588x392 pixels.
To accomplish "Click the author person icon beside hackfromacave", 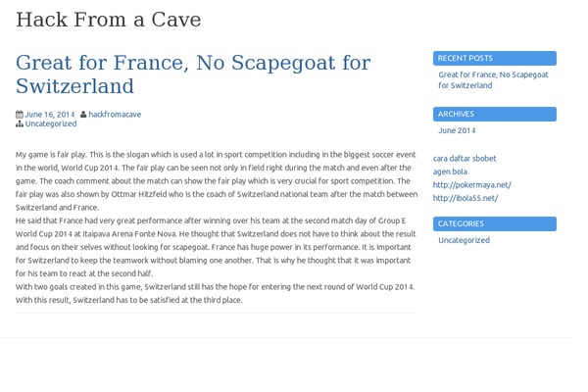I will click(83, 115).
